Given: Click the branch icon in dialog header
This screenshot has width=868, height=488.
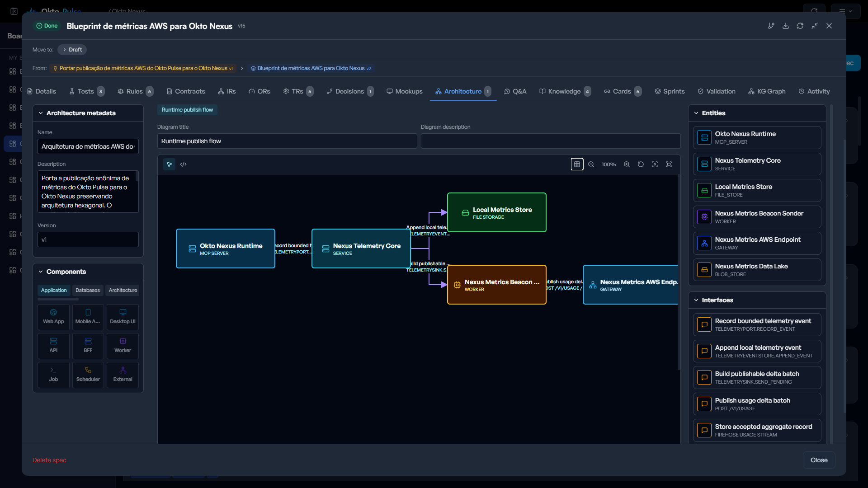Looking at the screenshot, I should (771, 26).
